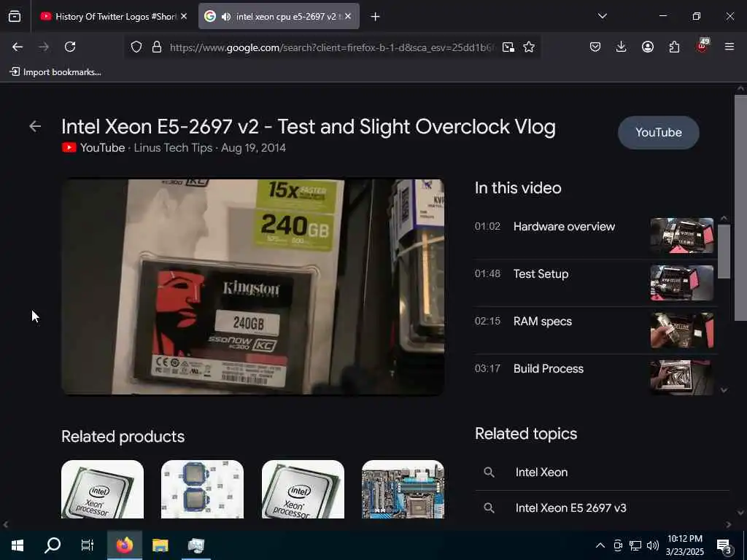Open Firefox View icon in tab strip
Image resolution: width=747 pixels, height=560 pixels.
point(15,16)
